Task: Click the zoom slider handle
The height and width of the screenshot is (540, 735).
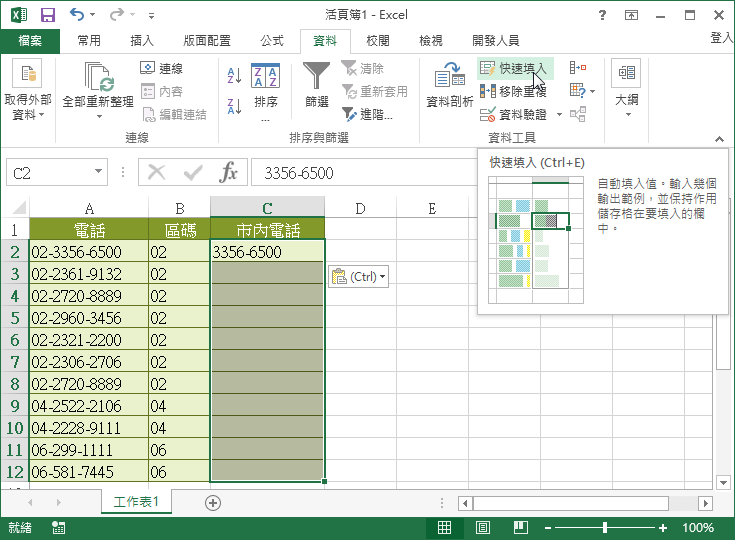Action: (x=605, y=528)
